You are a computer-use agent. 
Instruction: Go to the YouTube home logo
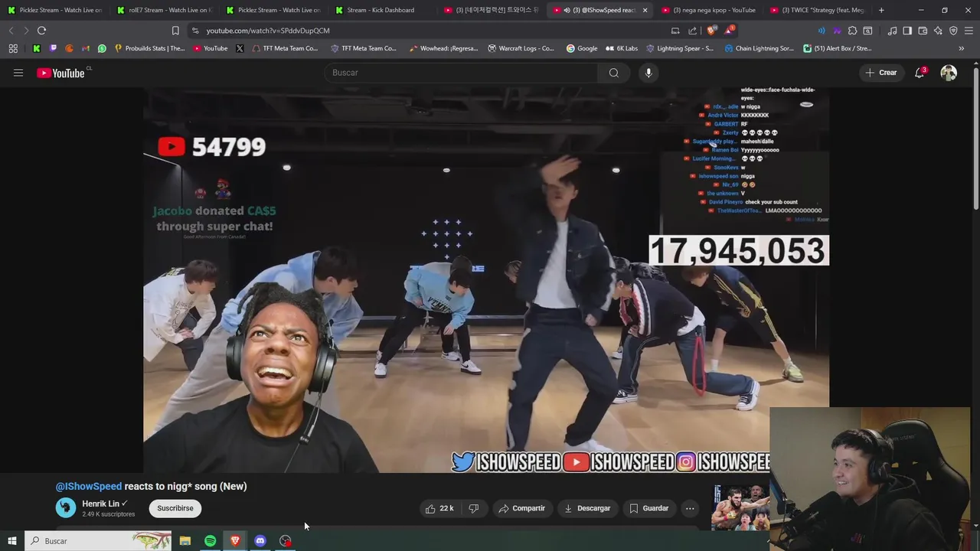click(60, 73)
